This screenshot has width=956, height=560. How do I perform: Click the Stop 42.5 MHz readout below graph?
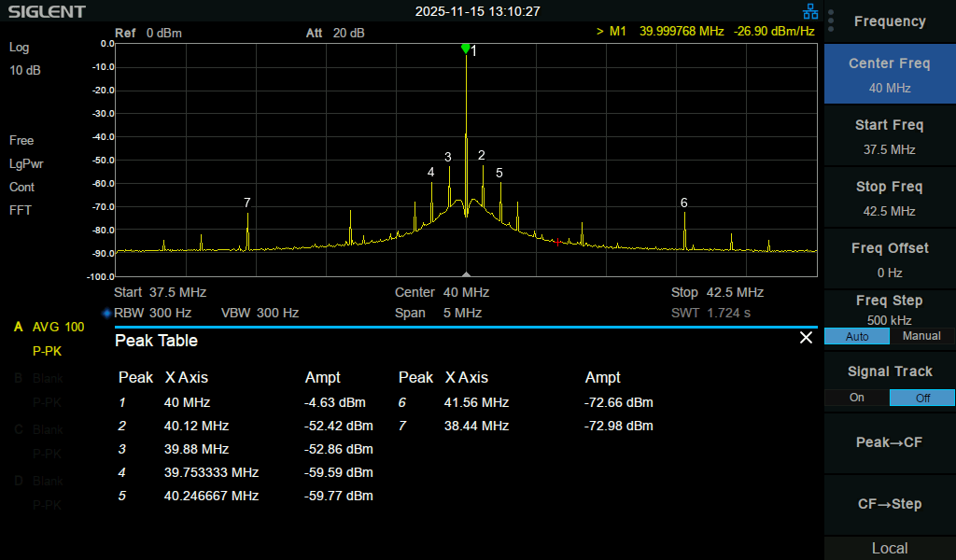(718, 292)
